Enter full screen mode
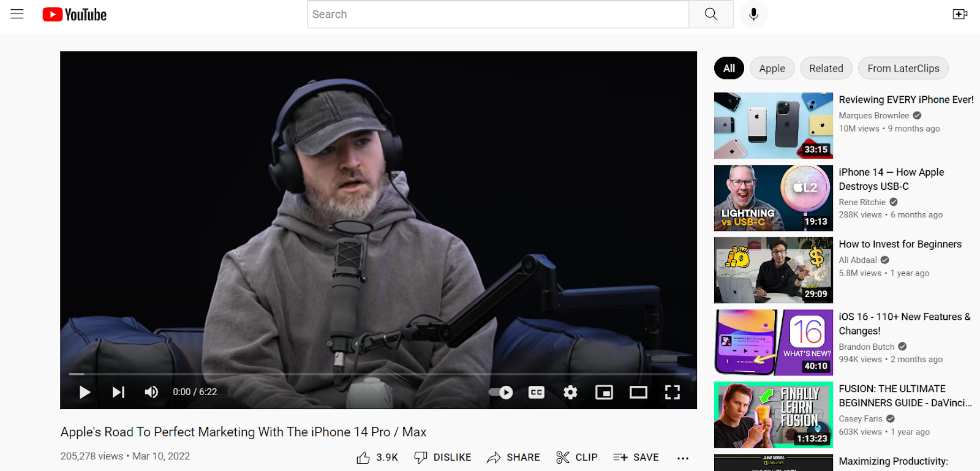Screen dimensions: 980x471 click(673, 392)
